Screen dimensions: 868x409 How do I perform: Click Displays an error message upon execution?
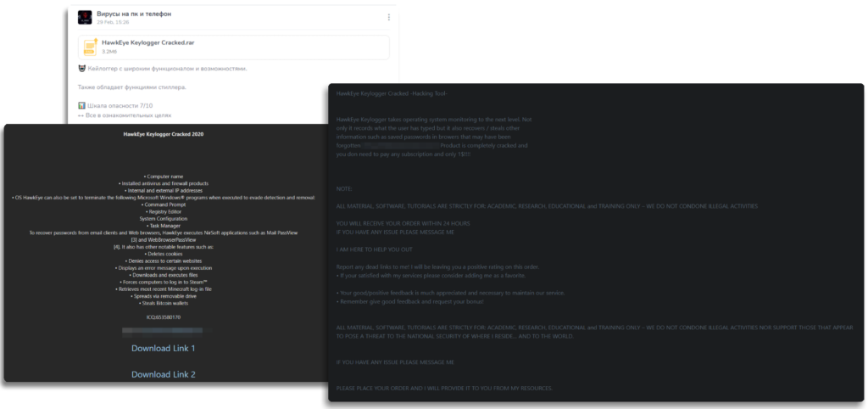[164, 268]
